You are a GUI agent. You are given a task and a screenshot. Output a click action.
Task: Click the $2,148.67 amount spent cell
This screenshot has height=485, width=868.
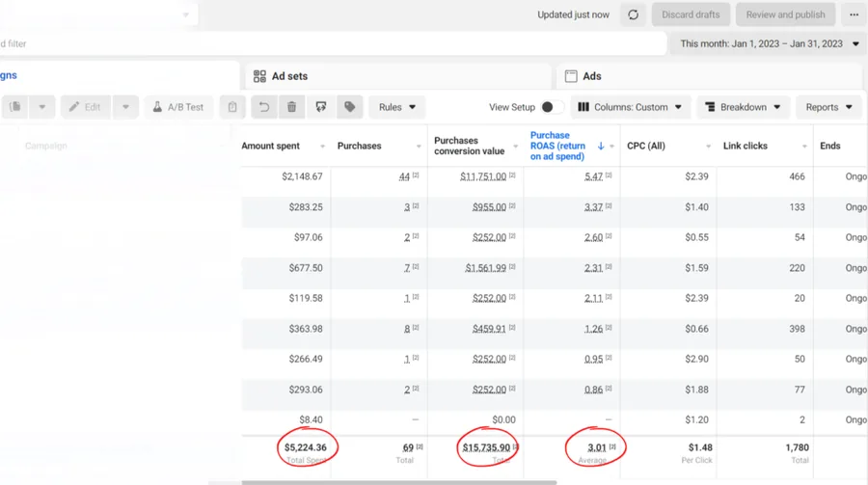(x=302, y=176)
